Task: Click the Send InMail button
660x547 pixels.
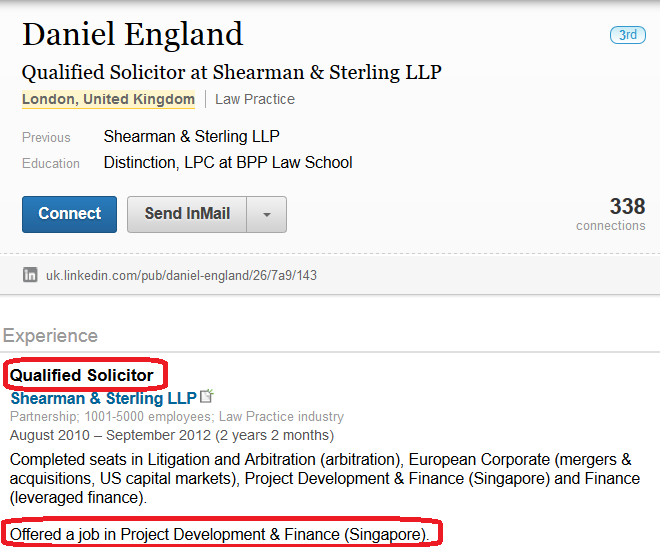Action: 187,214
